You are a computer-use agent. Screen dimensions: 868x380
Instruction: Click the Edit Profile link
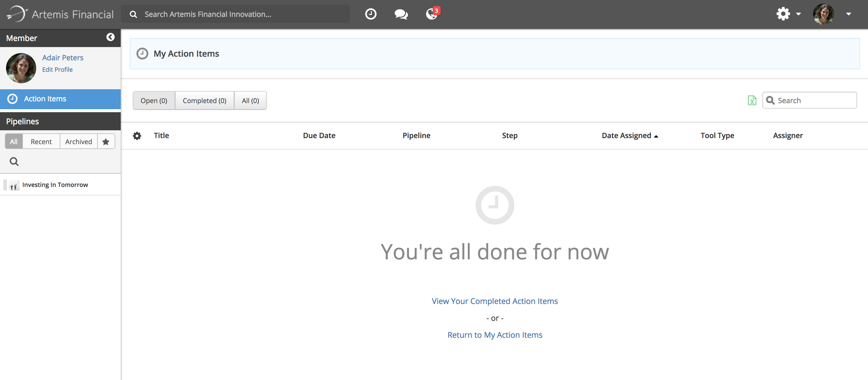(57, 69)
